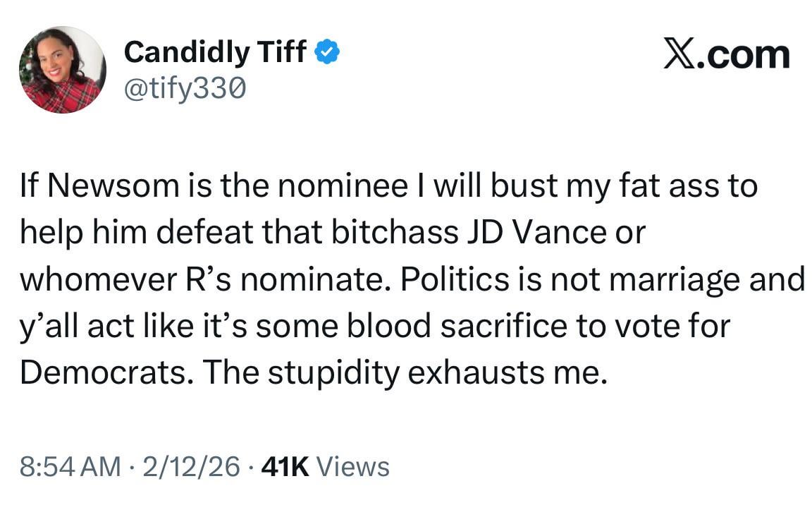812x505 pixels.
Task: Click the blue verified checkmark badge
Action: click(328, 51)
